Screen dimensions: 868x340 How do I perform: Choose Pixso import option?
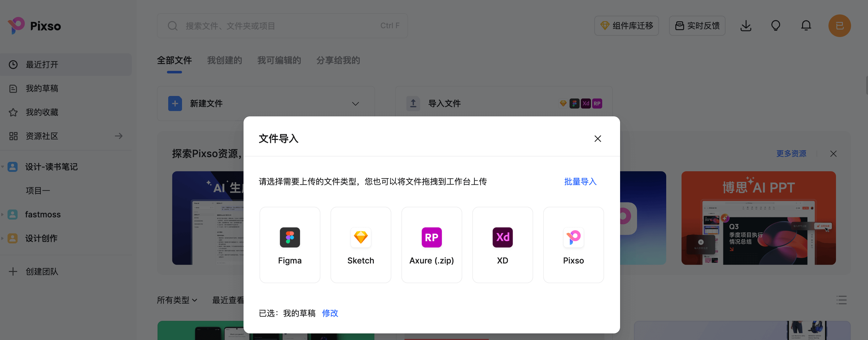click(573, 245)
